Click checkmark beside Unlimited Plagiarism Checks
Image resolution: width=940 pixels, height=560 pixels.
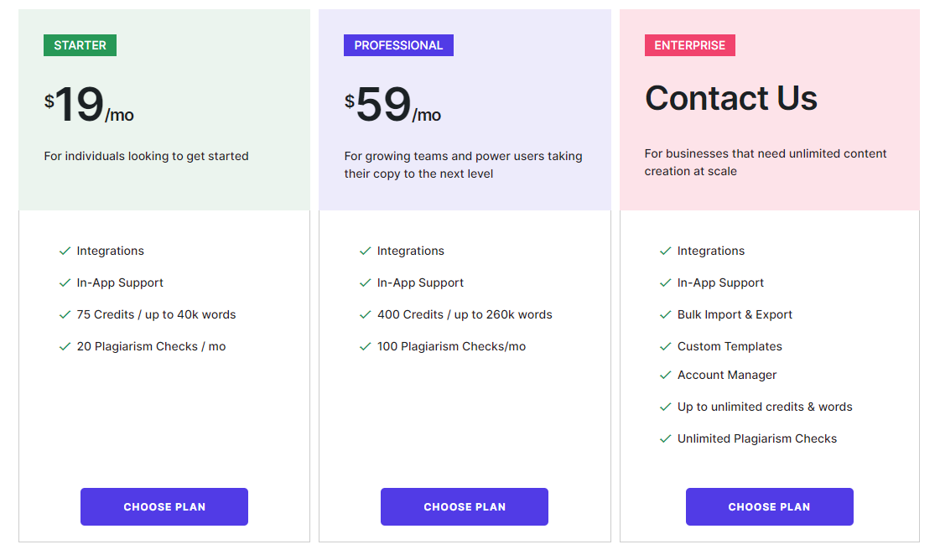coord(665,438)
